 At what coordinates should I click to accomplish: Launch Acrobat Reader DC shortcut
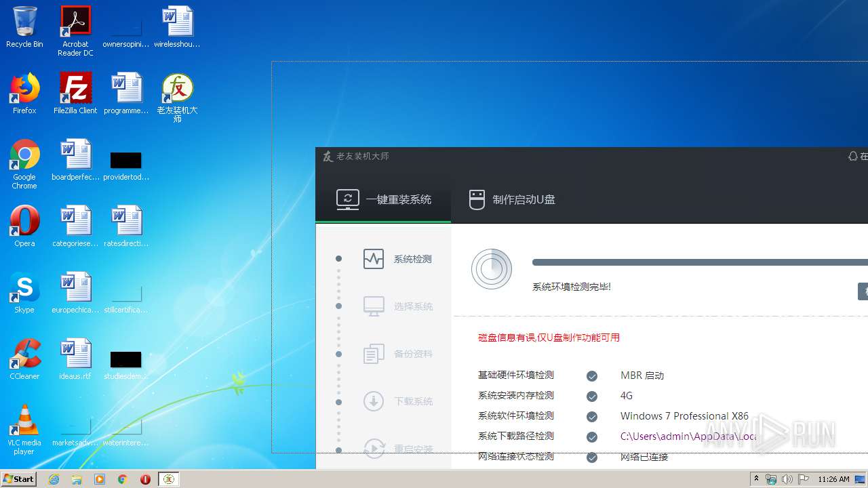75,31
